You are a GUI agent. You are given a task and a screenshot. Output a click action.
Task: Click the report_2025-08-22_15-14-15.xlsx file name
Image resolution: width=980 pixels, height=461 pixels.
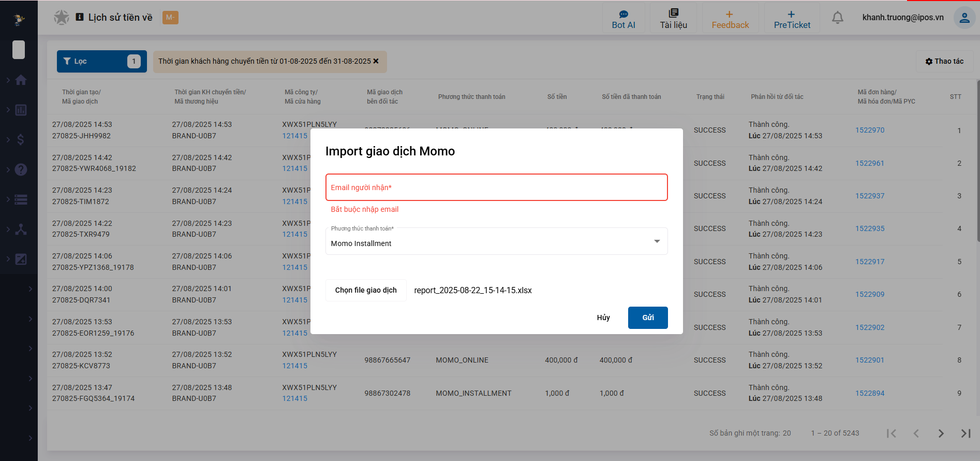tap(473, 290)
